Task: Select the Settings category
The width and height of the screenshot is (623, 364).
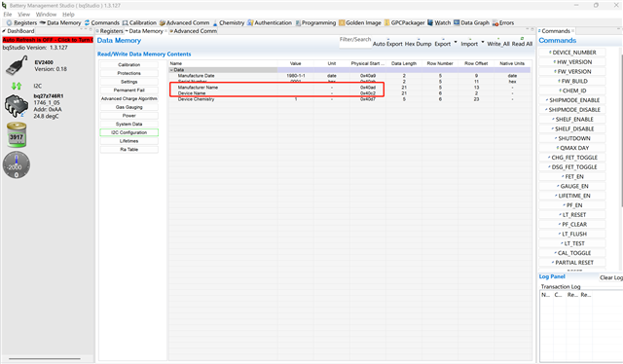Action: coord(129,82)
